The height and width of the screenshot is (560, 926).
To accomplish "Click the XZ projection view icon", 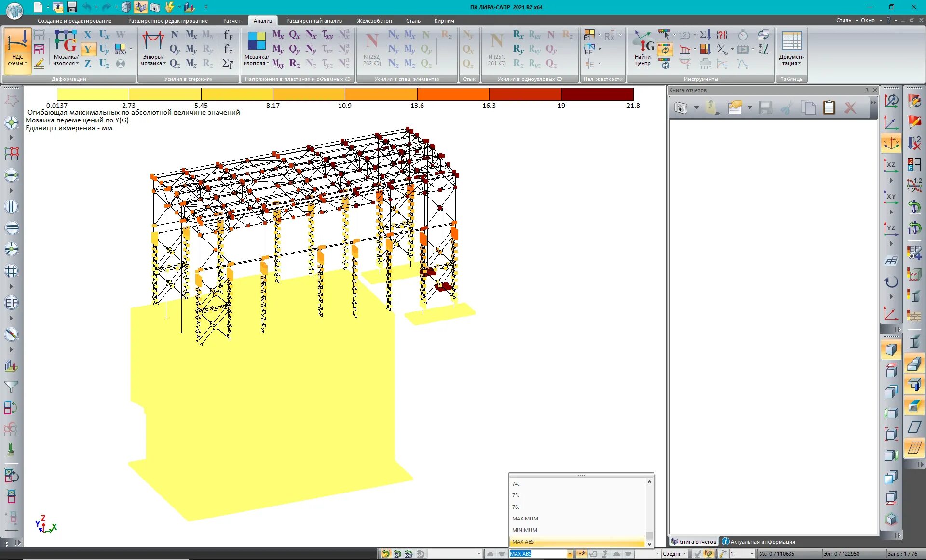I will 890,165.
